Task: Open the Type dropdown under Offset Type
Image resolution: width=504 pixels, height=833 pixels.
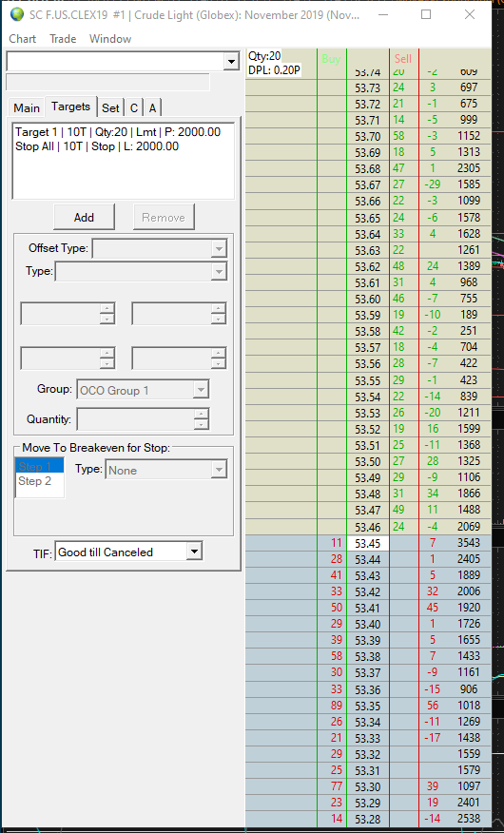Action: point(141,271)
